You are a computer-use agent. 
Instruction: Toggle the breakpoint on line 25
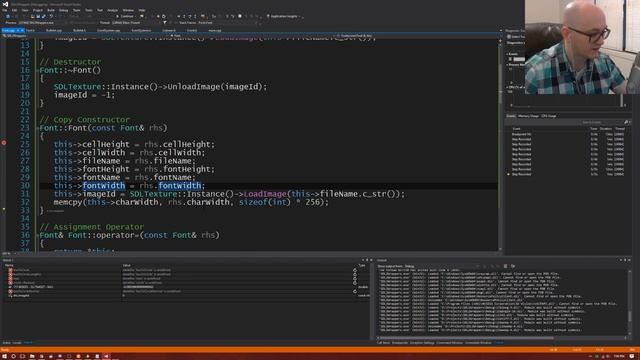[4, 143]
